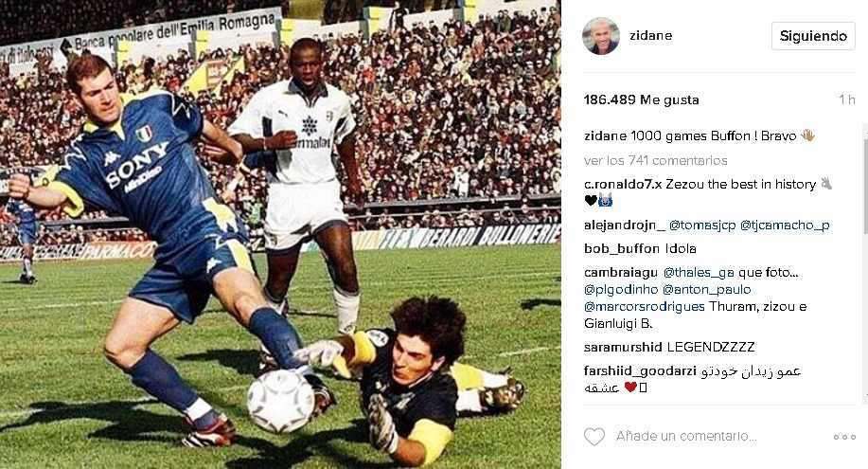868x469 pixels.
Task: Focus the Añade un comentario field
Action: pyautogui.click(x=686, y=436)
